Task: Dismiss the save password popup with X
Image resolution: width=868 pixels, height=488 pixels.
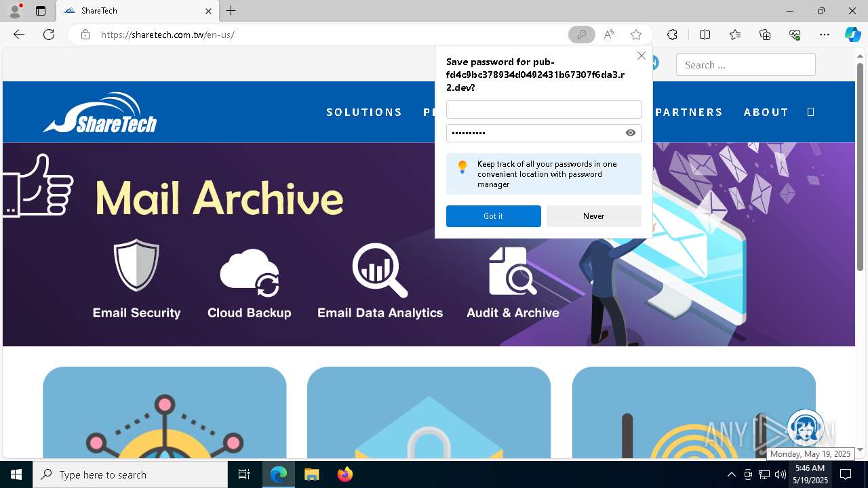Action: click(x=641, y=56)
